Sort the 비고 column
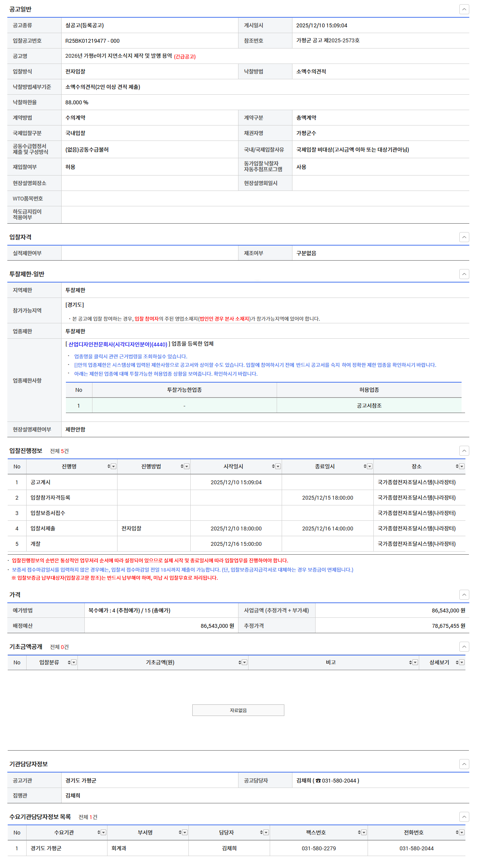 click(410, 662)
